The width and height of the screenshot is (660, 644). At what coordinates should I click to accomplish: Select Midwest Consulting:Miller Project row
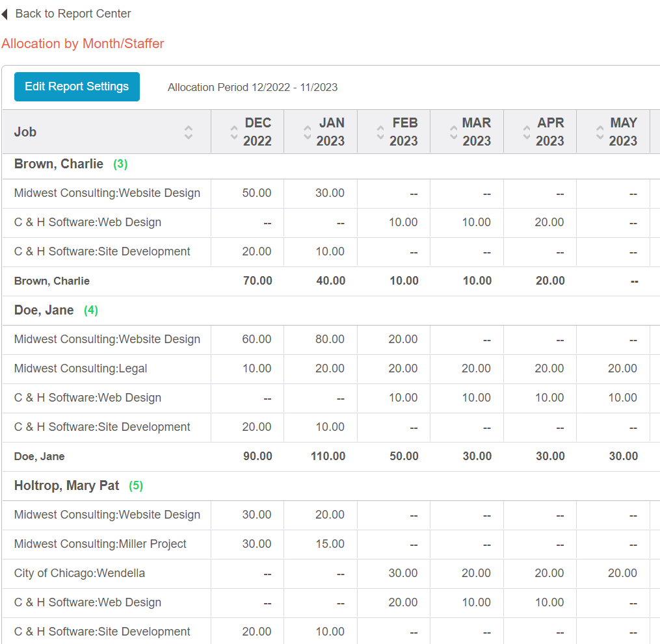(100, 544)
